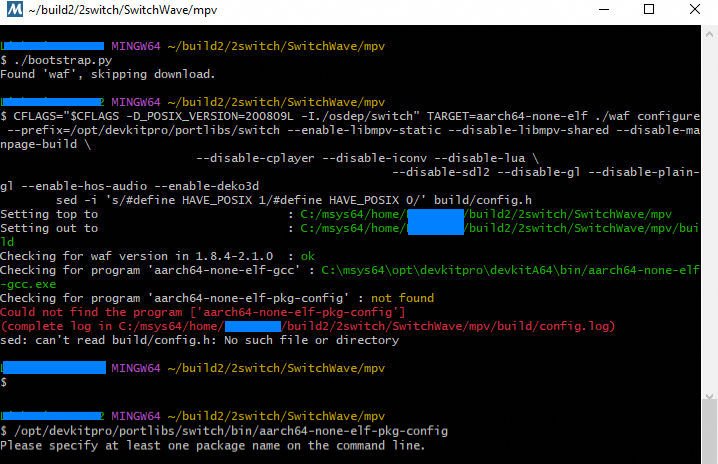
Task: Click the '-gcc.exe' wrapped line
Action: (x=28, y=284)
